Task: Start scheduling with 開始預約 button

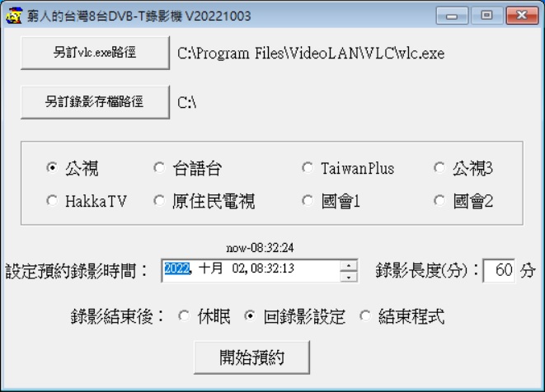Action: coord(251,357)
